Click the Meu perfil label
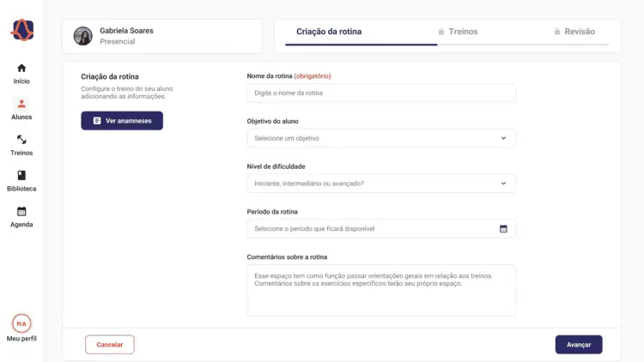644x362 pixels. click(21, 339)
